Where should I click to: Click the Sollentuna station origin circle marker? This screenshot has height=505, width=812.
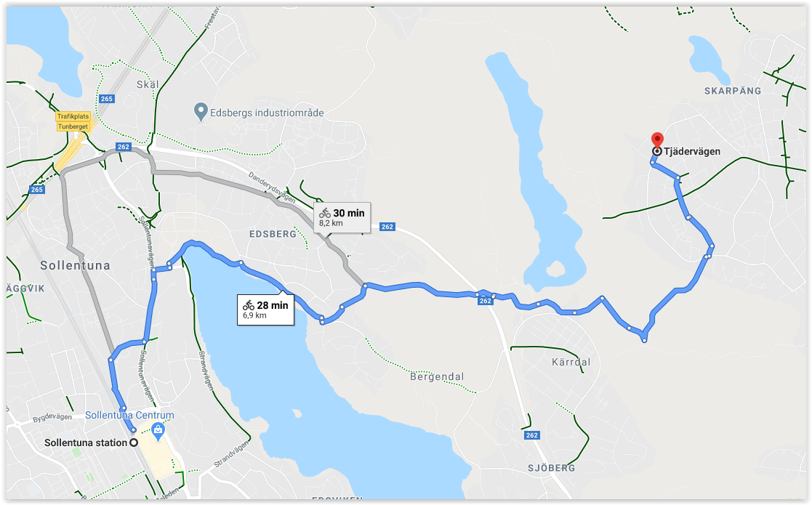pos(134,443)
